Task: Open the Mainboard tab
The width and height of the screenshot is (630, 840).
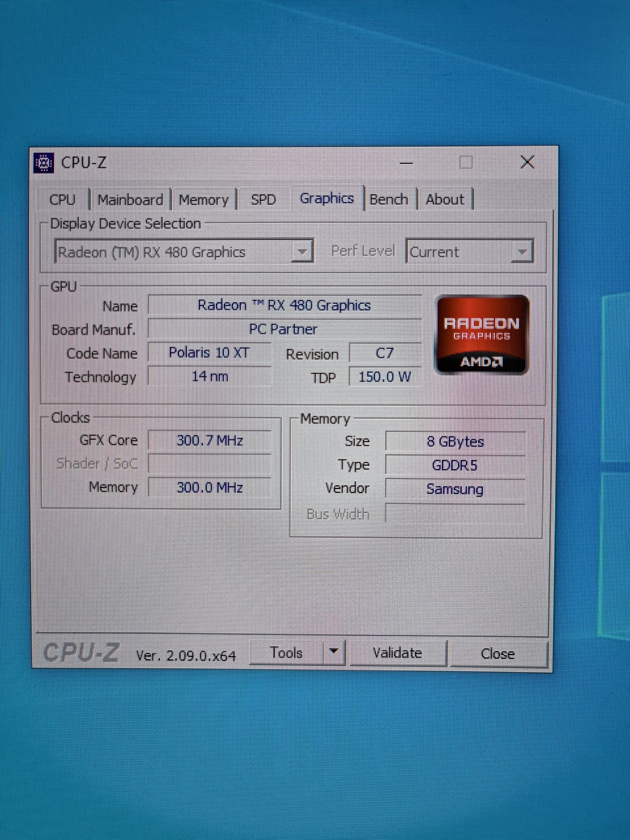Action: click(x=131, y=199)
